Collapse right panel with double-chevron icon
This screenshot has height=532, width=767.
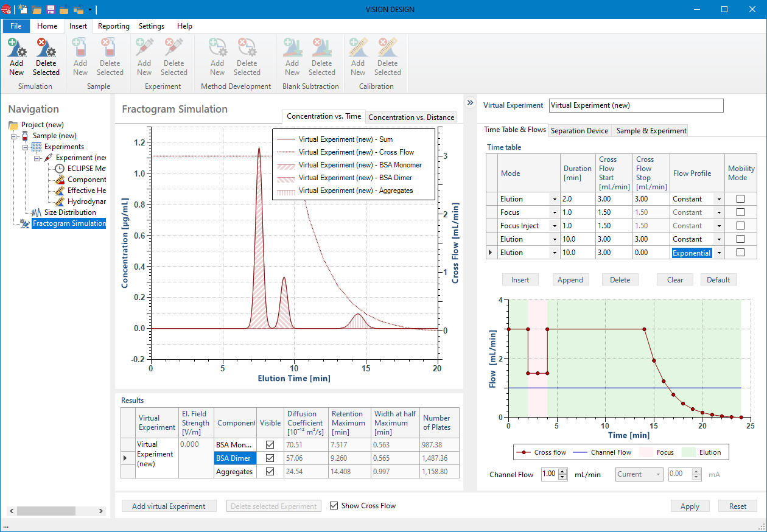[x=470, y=103]
